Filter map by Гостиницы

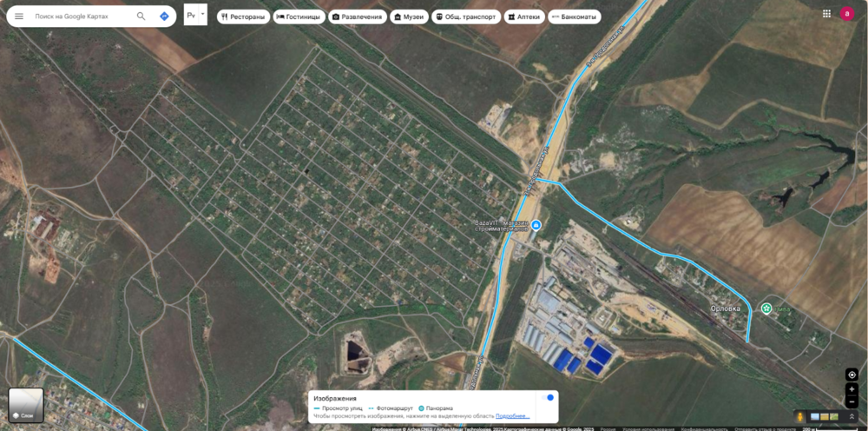[299, 17]
